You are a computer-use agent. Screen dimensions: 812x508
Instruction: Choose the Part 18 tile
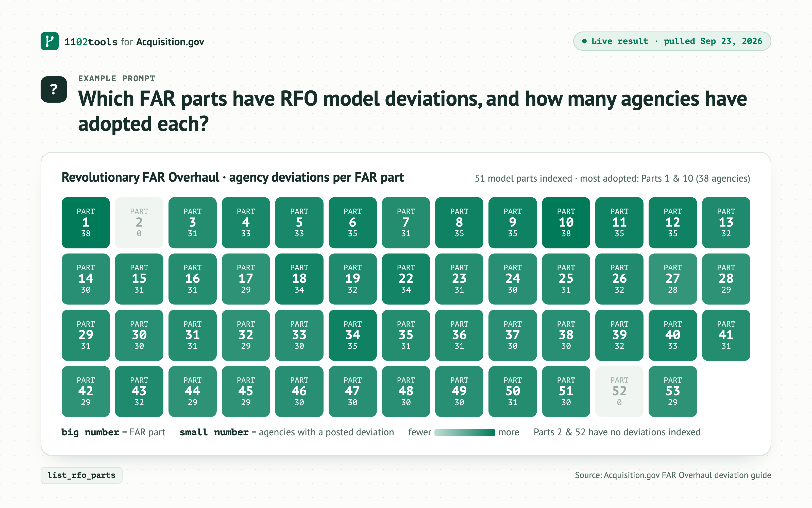tap(299, 279)
